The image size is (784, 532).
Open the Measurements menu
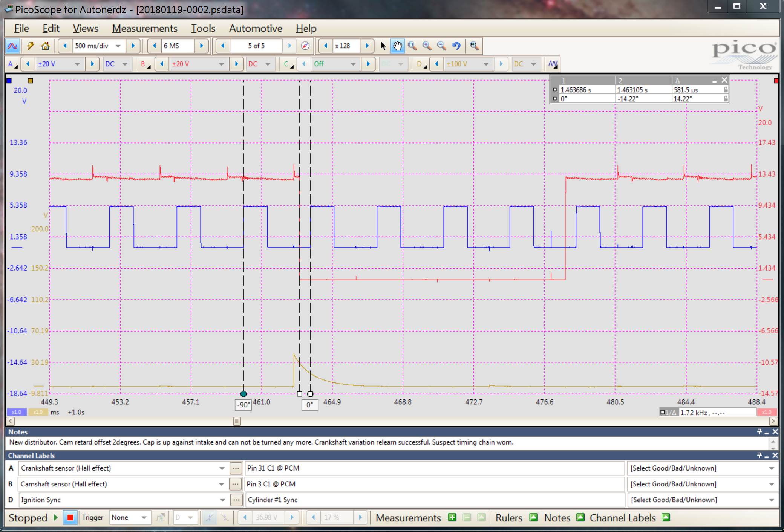click(x=145, y=28)
